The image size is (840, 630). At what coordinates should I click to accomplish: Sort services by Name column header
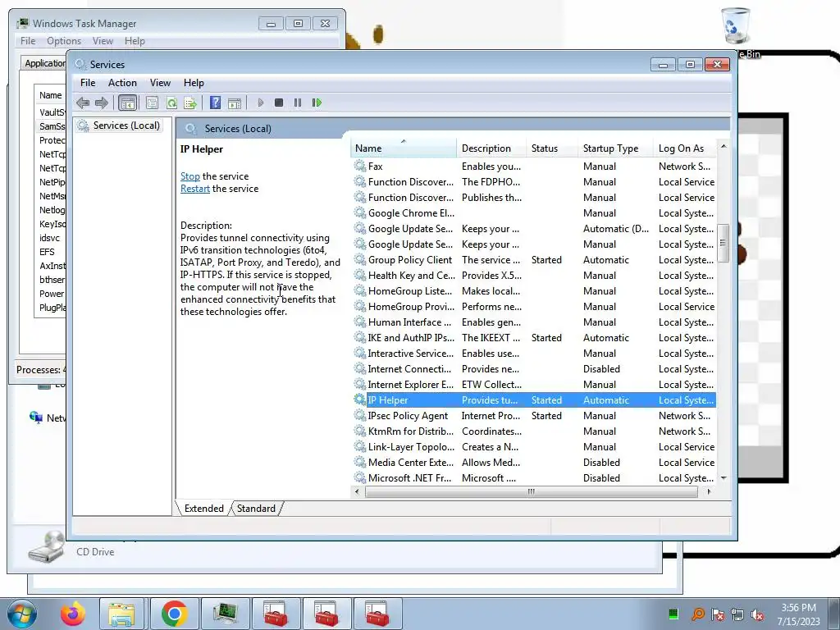pos(404,148)
